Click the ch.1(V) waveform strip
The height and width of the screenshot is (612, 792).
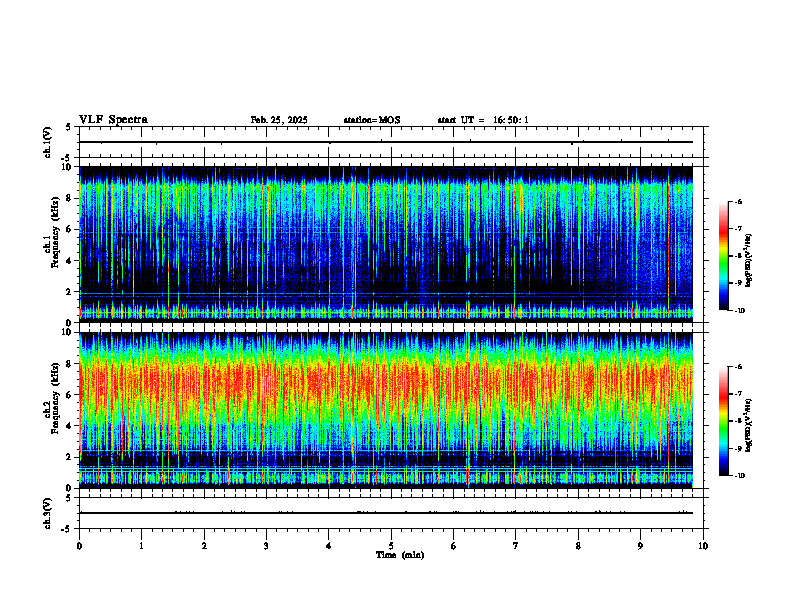pos(391,142)
